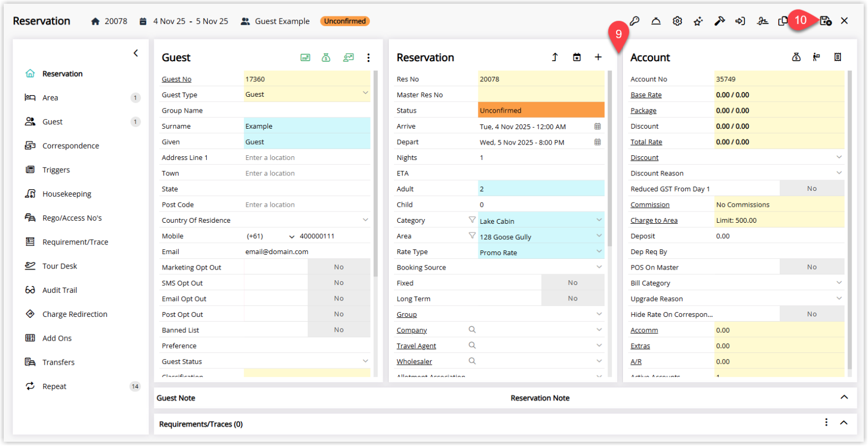This screenshot has width=868, height=446.
Task: Click the Area filter funnel icon
Action: pos(472,235)
